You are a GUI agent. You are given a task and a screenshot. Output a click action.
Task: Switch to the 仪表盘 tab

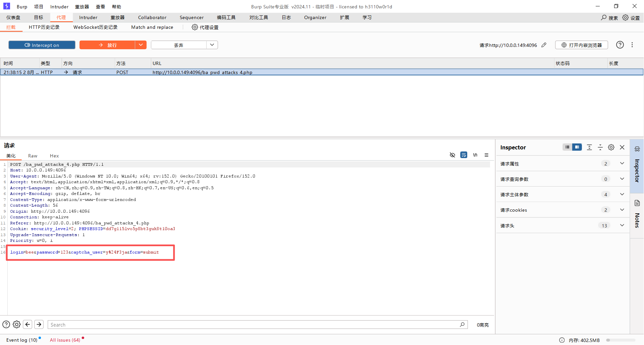click(13, 17)
